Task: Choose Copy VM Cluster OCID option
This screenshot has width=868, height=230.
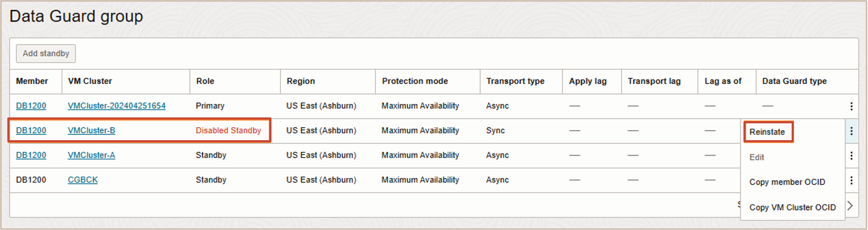Action: (792, 207)
